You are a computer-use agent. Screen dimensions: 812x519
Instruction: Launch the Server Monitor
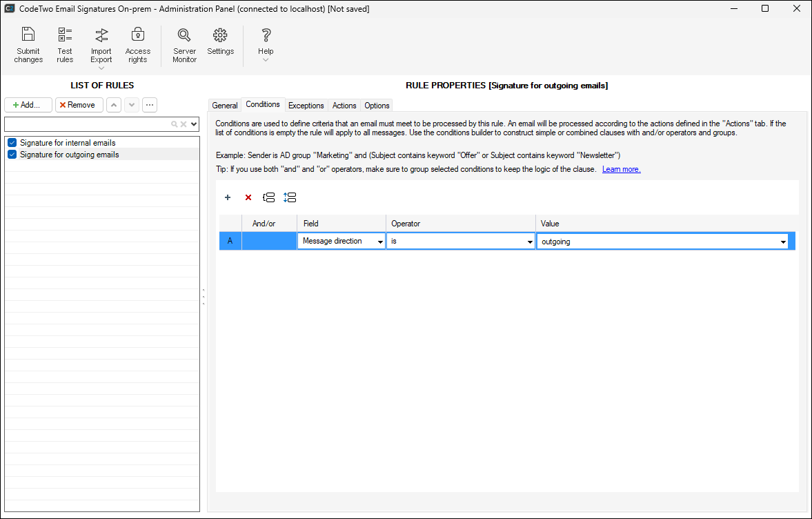coord(184,36)
